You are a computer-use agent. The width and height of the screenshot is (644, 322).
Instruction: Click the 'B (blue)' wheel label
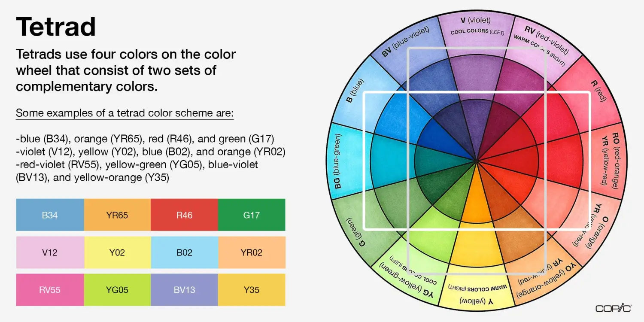click(355, 91)
